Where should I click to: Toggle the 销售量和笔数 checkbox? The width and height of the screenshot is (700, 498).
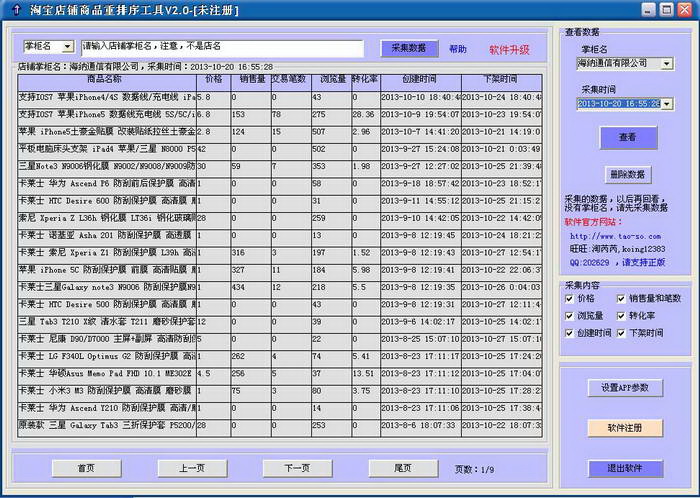pos(621,299)
